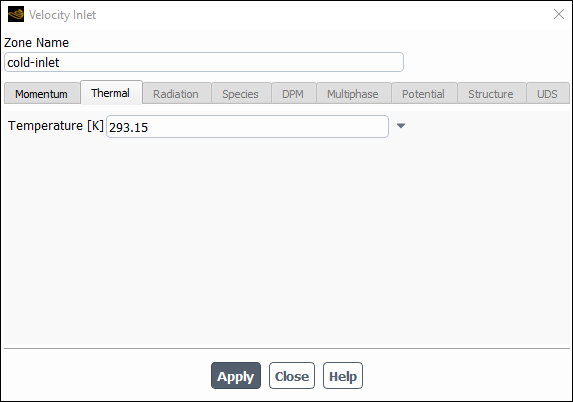Switch to the DPM tab
The height and width of the screenshot is (402, 573).
pos(293,94)
